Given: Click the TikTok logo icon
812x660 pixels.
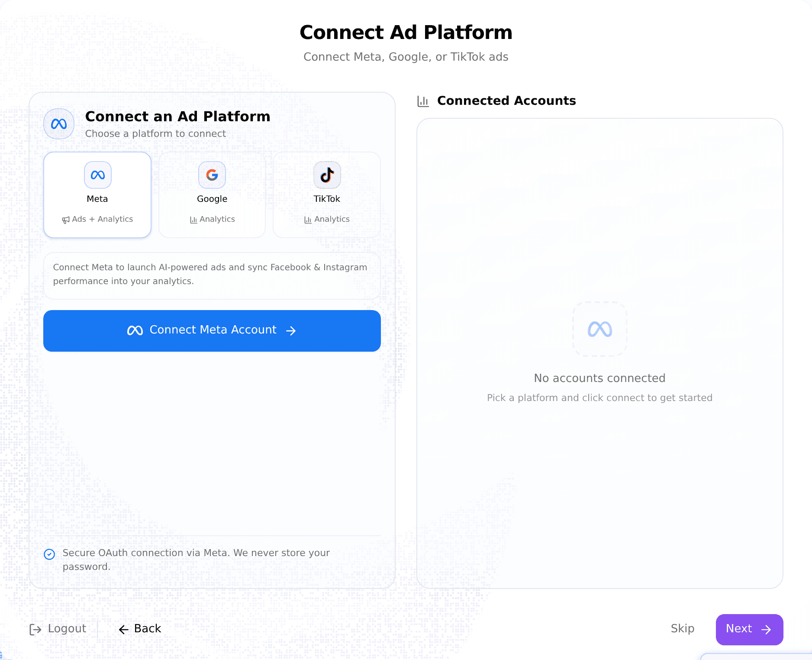Looking at the screenshot, I should (x=327, y=175).
